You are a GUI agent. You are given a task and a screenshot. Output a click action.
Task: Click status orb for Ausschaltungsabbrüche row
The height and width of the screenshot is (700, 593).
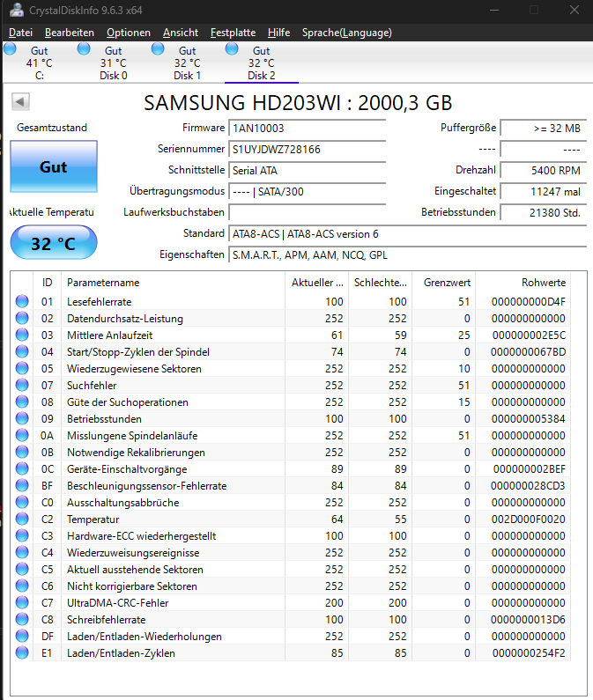22,502
